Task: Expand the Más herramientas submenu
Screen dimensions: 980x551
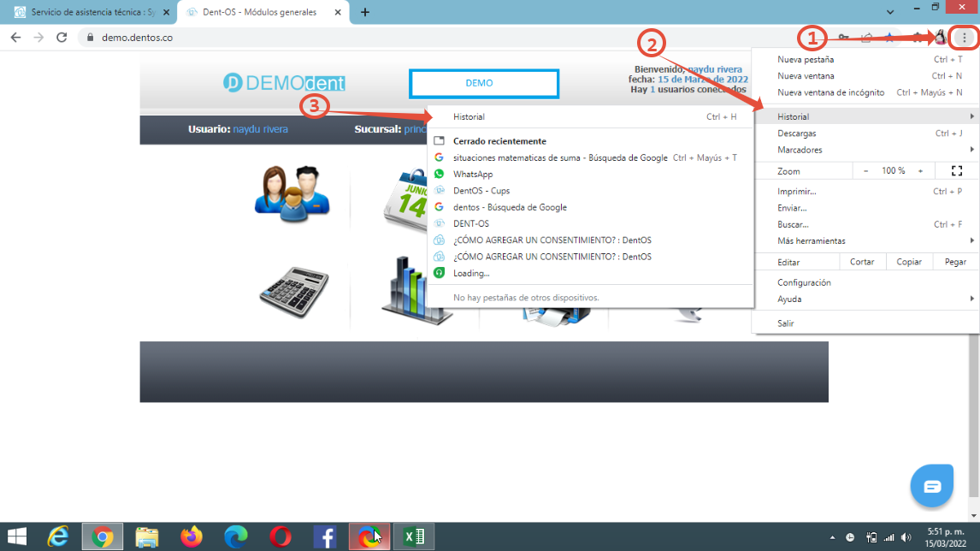Action: [x=865, y=240]
